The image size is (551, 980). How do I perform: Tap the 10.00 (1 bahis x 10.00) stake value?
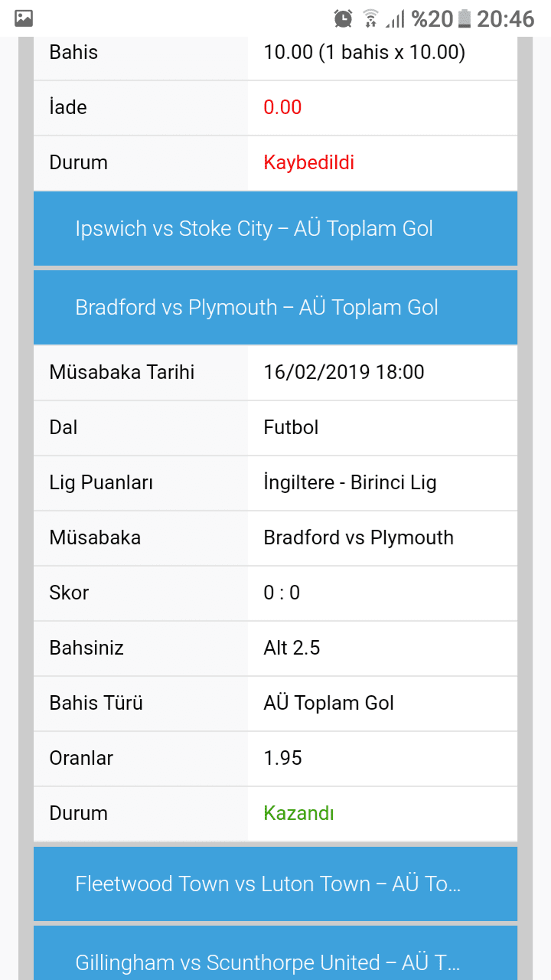[364, 52]
